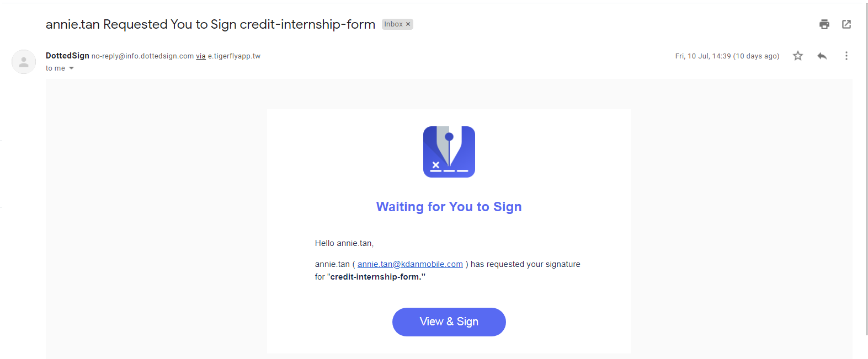Click the "to me" recipient text

pos(55,68)
